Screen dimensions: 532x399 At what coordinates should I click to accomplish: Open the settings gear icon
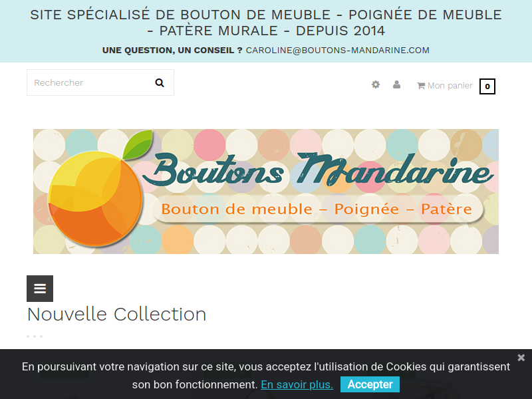click(x=376, y=84)
